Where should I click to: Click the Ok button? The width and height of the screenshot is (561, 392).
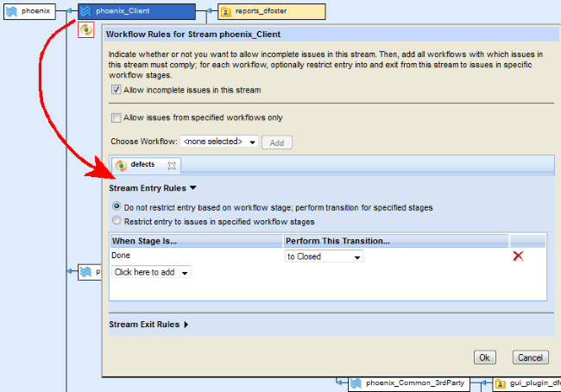pyautogui.click(x=485, y=357)
